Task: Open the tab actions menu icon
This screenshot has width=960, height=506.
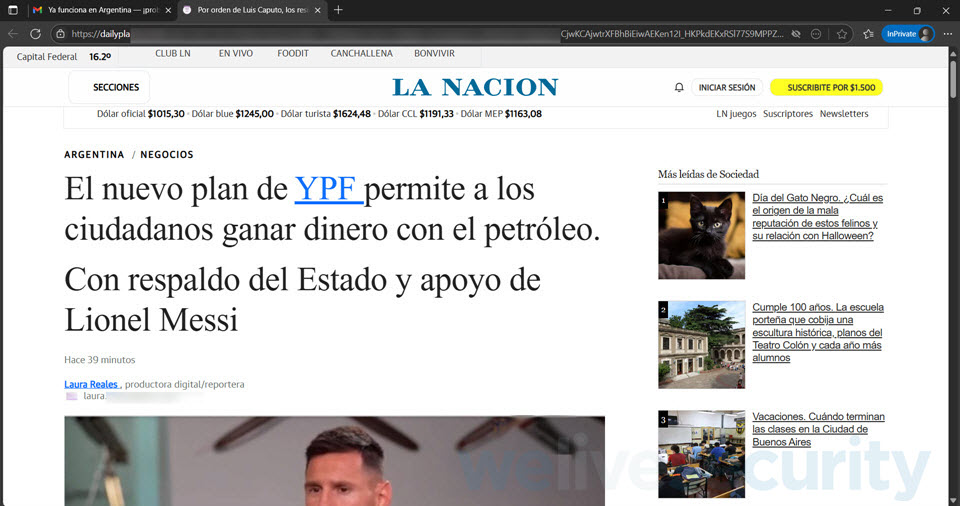Action: point(13,10)
